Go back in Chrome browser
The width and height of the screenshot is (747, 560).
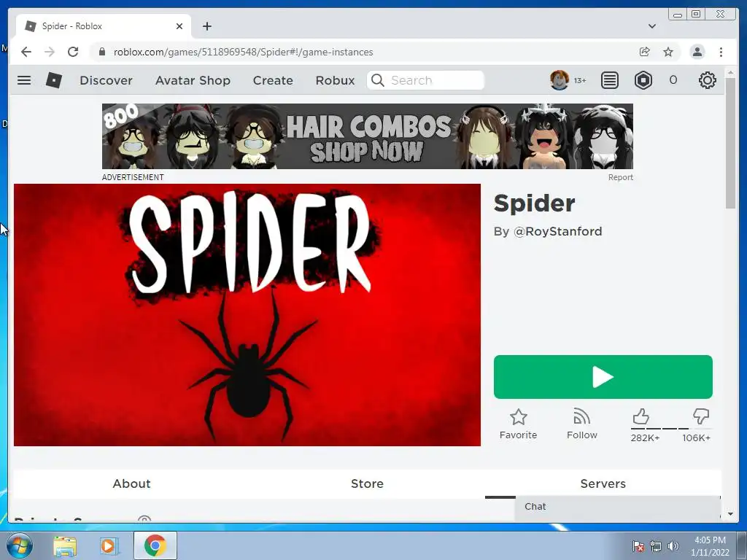26,52
